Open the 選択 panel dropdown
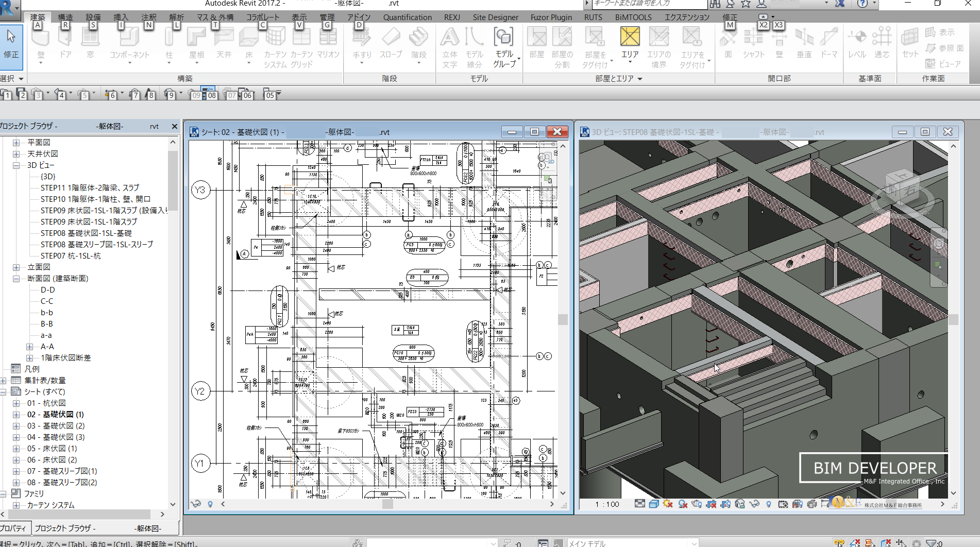The width and height of the screenshot is (980, 547). pos(12,79)
